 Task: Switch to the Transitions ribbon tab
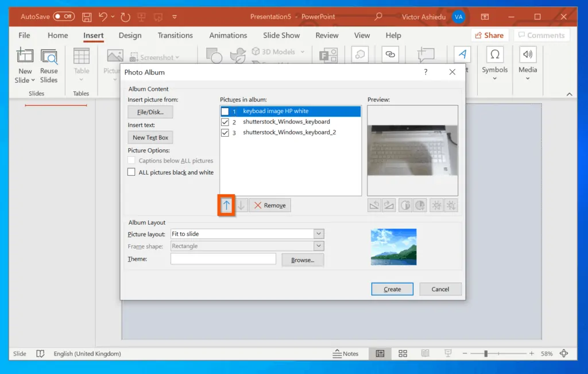click(x=175, y=35)
